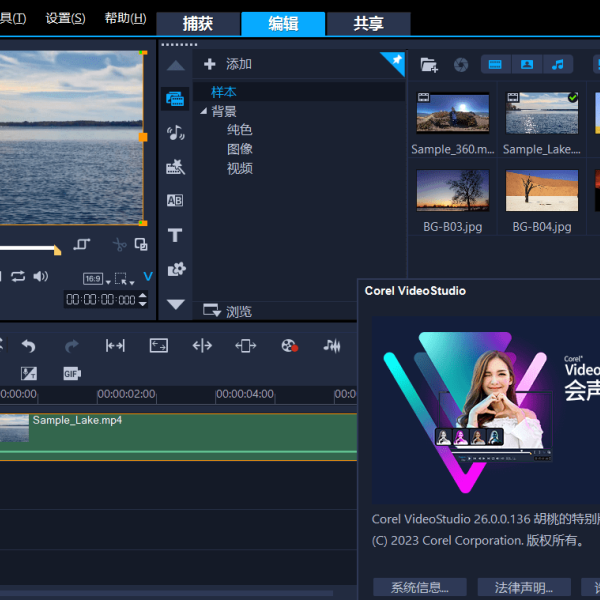Select the 图像 library folder

(x=240, y=149)
